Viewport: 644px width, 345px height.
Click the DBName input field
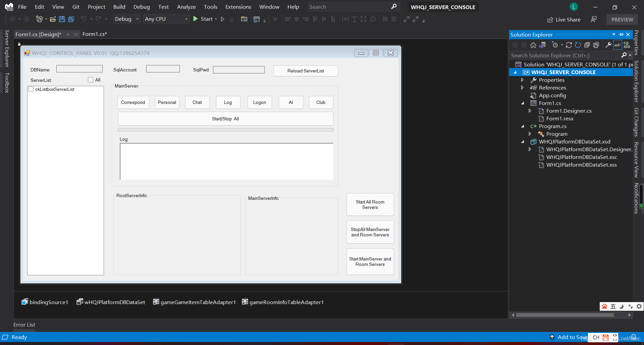click(x=79, y=69)
